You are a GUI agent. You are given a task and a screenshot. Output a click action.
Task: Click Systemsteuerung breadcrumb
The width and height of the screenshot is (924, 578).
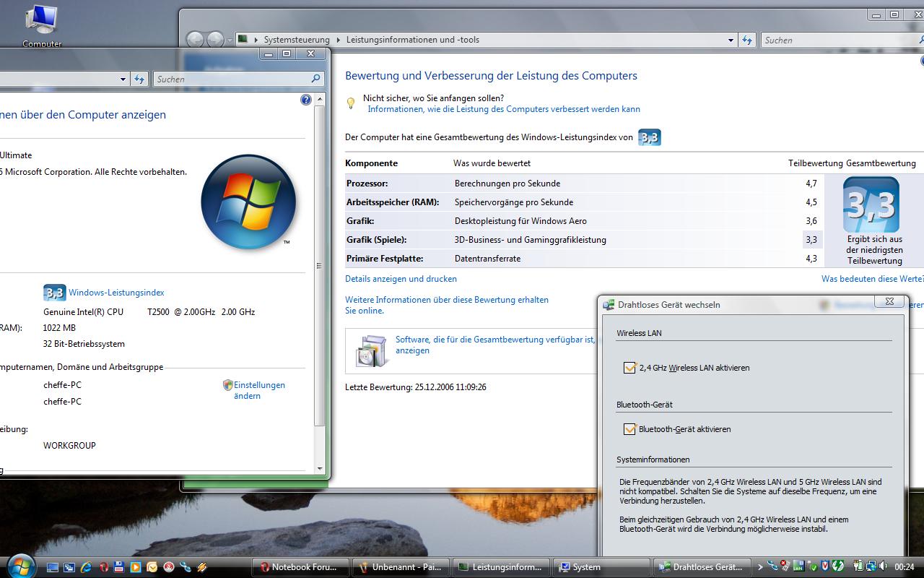click(x=297, y=40)
